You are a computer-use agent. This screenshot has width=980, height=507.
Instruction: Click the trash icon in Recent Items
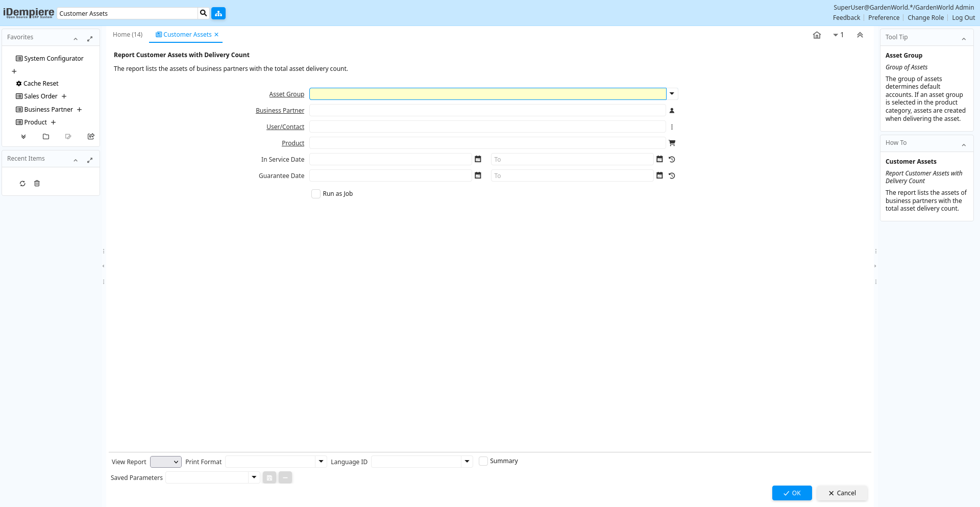[x=37, y=184]
